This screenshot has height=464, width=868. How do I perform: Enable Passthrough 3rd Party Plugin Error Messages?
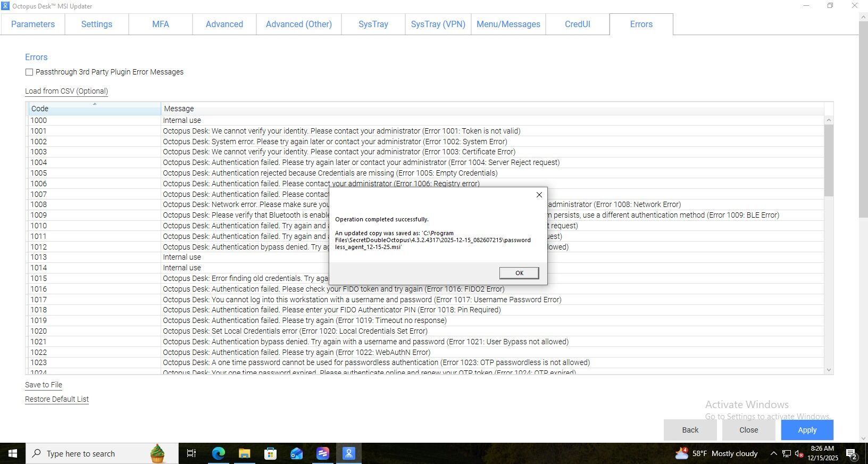[29, 72]
